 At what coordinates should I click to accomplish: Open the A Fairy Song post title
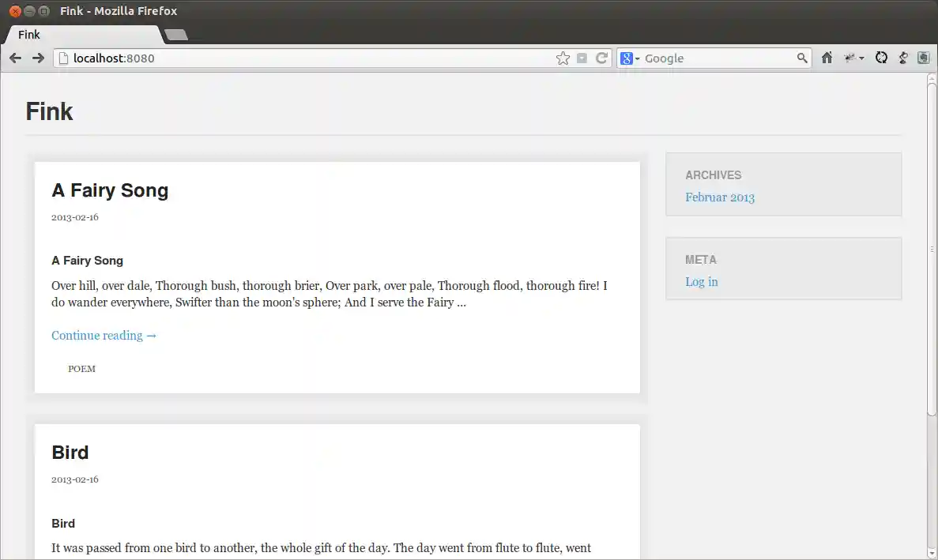110,190
